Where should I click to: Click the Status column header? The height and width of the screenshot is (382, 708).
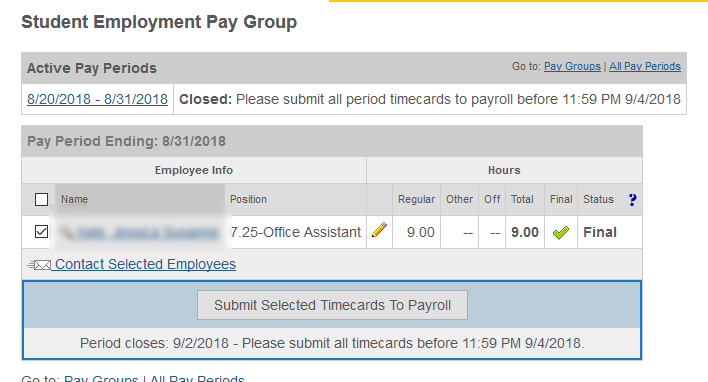click(598, 199)
